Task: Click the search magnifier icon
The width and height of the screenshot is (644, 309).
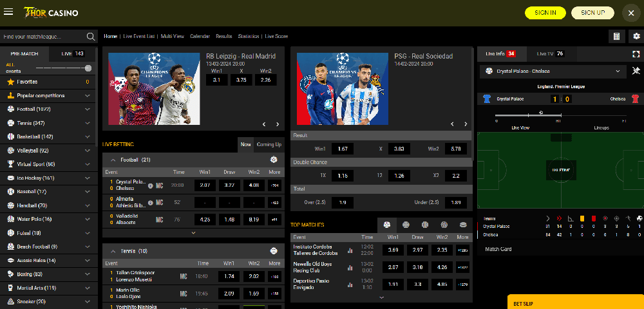Action: pos(91,37)
